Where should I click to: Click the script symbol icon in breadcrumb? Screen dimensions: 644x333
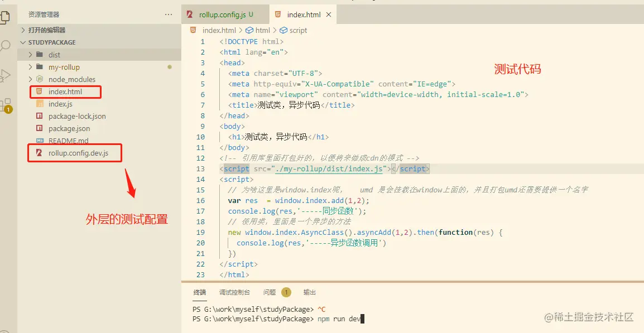pos(283,30)
